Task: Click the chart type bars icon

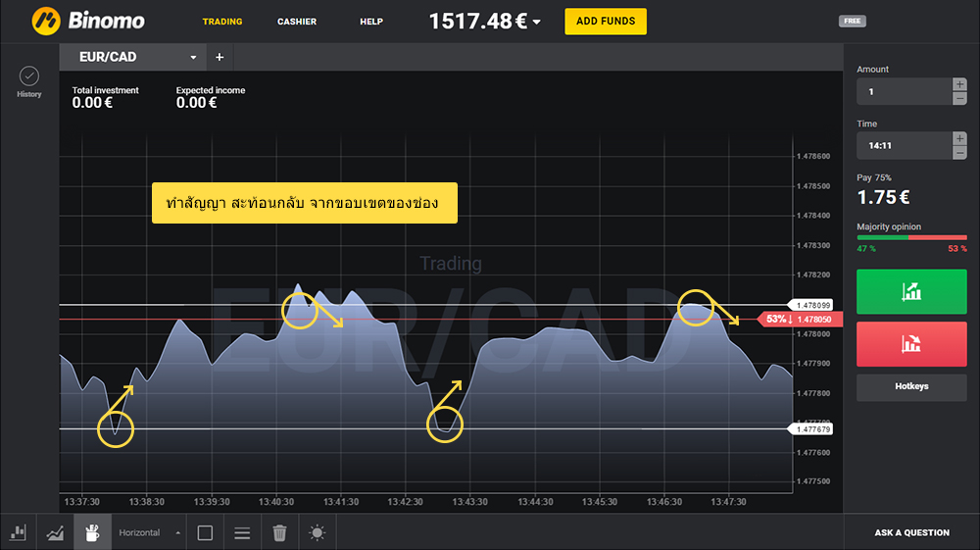Action: pyautogui.click(x=18, y=532)
